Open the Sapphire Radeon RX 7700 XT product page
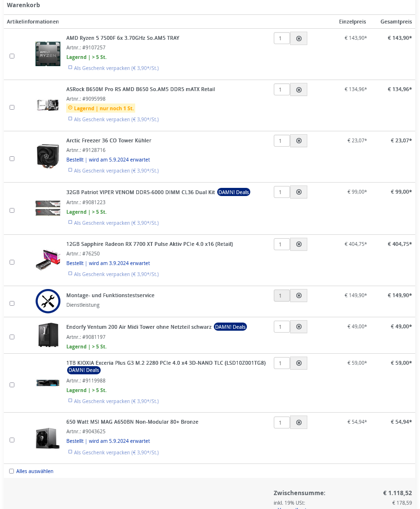This screenshot has width=420, height=509. pos(150,244)
